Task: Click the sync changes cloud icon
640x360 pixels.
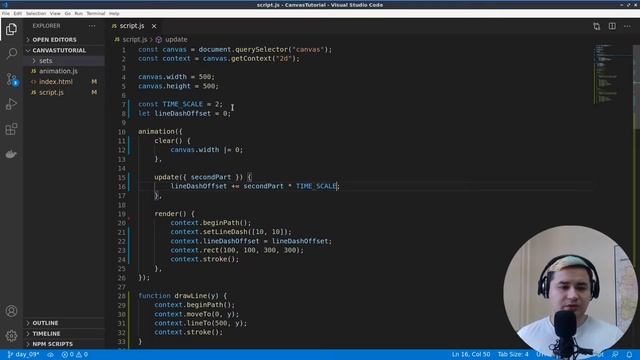Action: [50, 355]
